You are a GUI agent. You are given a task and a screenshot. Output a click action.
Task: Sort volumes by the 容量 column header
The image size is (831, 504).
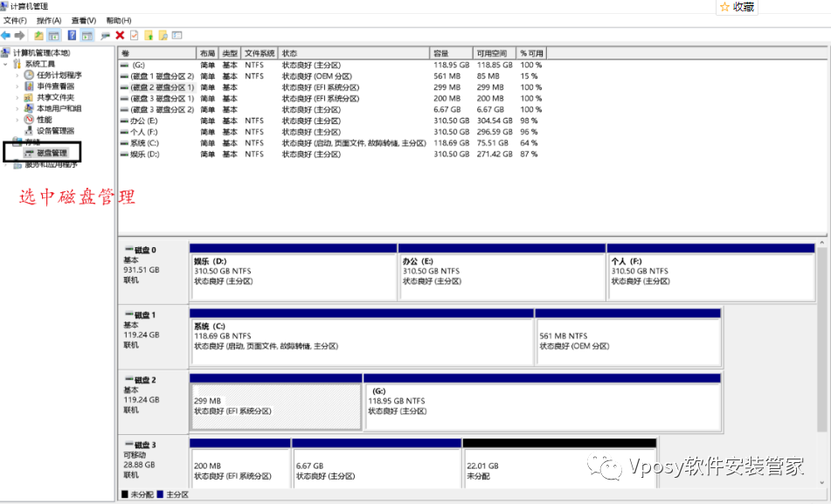click(x=451, y=53)
